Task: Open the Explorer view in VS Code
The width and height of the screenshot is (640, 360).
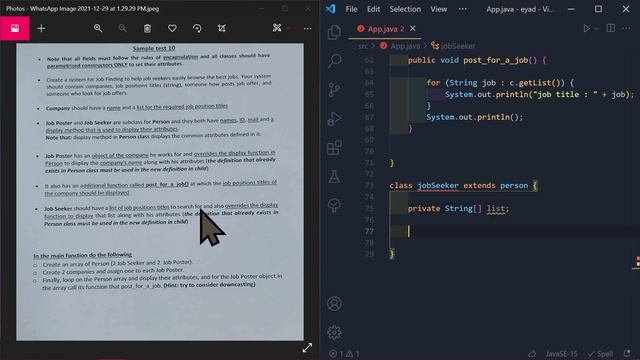Action: tap(334, 32)
